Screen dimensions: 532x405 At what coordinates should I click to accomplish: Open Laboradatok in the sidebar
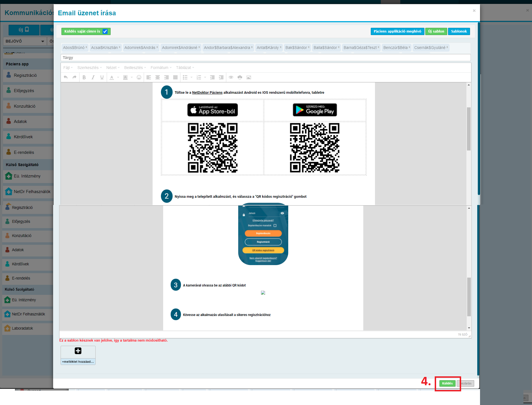click(22, 328)
